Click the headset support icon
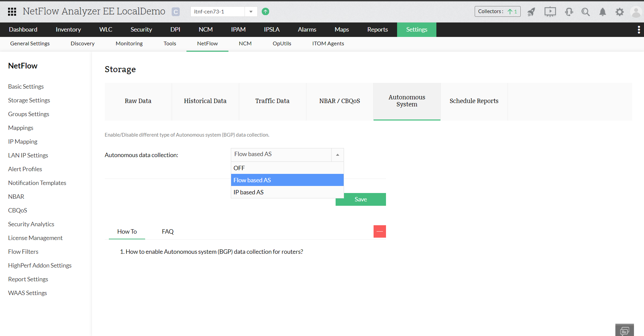 569,12
